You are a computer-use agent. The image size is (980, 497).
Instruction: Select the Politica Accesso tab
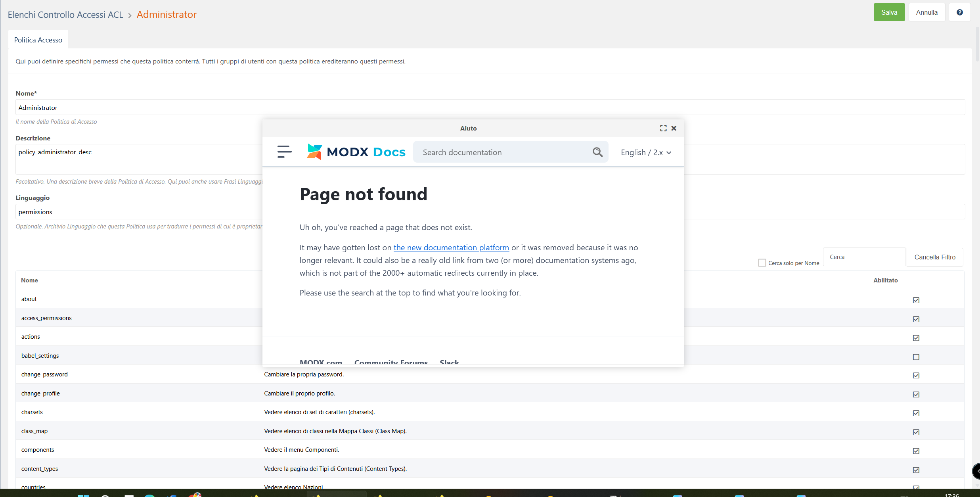click(38, 40)
